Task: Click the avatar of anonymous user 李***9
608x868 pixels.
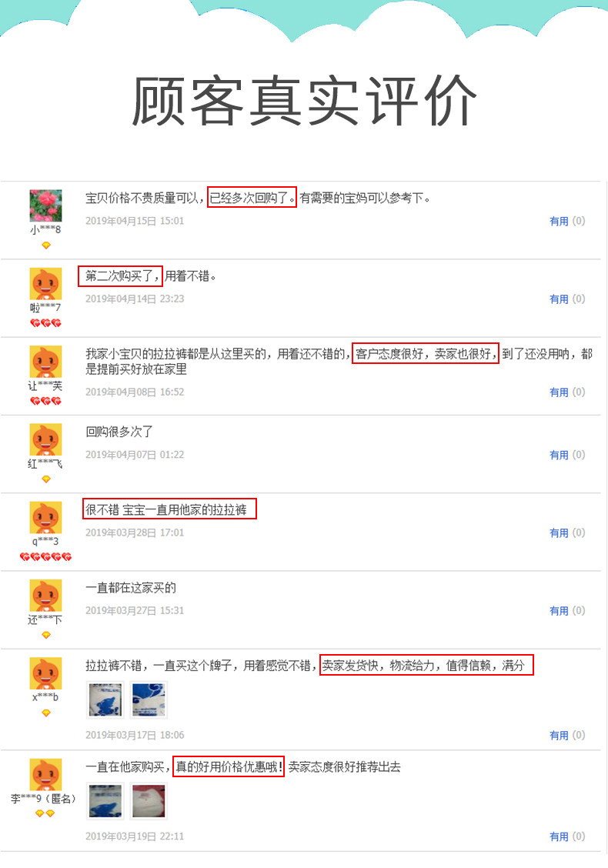Action: point(45,774)
